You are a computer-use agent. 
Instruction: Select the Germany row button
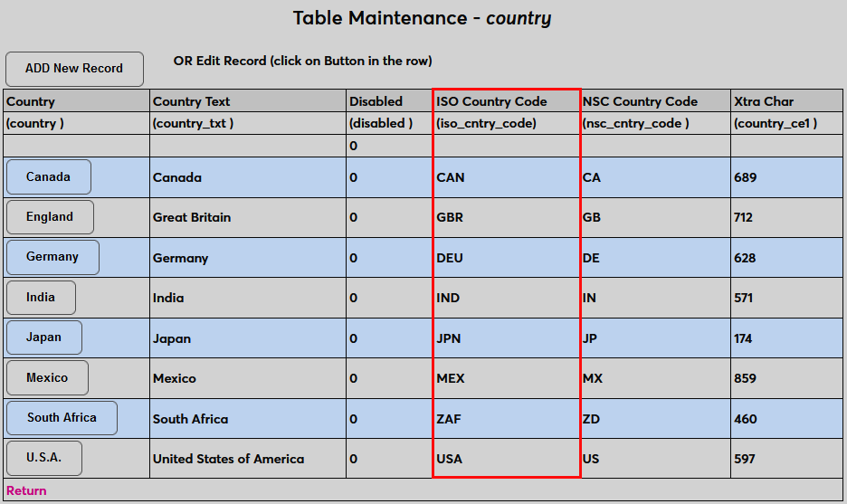pyautogui.click(x=52, y=257)
